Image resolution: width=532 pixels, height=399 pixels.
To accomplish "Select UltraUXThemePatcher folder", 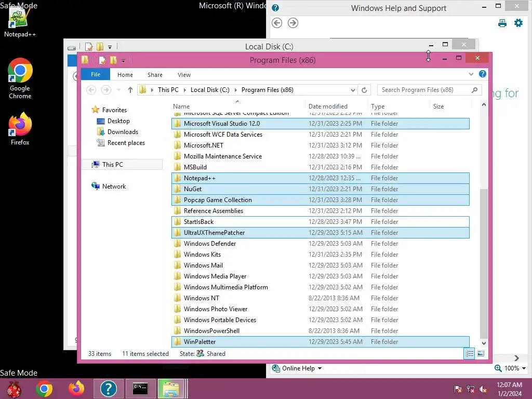I will tap(320, 232).
